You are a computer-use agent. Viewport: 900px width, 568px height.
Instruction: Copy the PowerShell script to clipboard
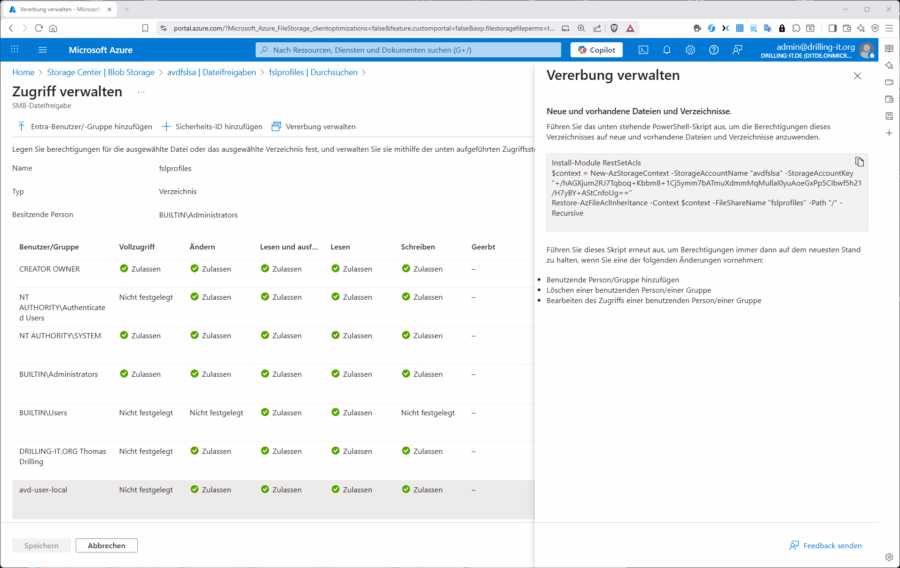[x=859, y=161]
